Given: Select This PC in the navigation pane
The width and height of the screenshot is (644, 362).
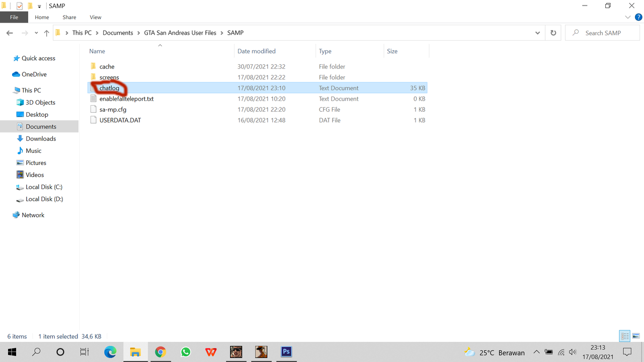Looking at the screenshot, I should (31, 90).
